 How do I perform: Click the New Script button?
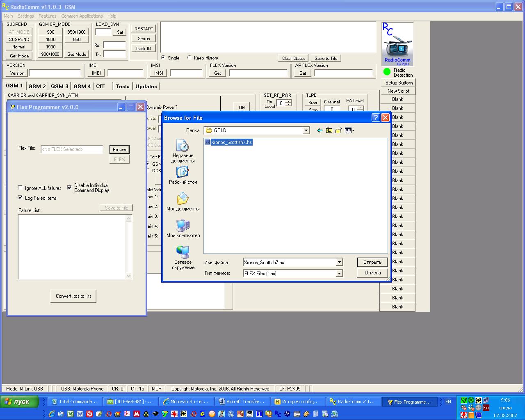(x=398, y=91)
